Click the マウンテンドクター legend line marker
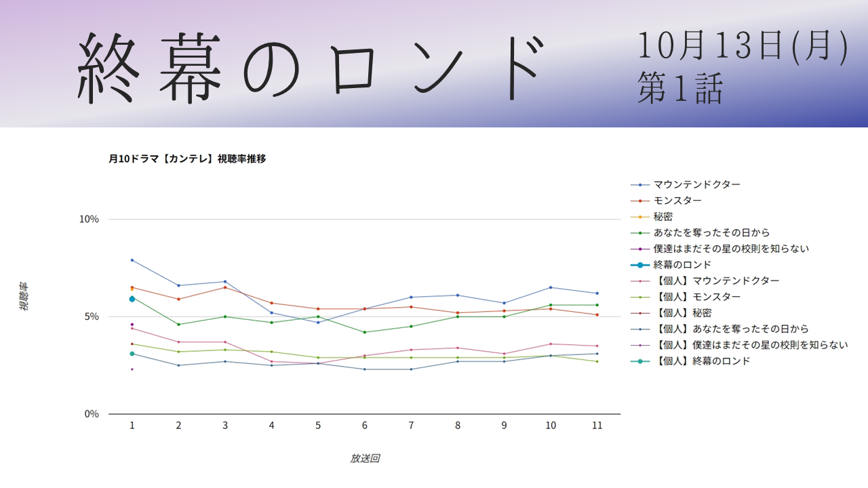Screen dimensions: 868x488 639,184
